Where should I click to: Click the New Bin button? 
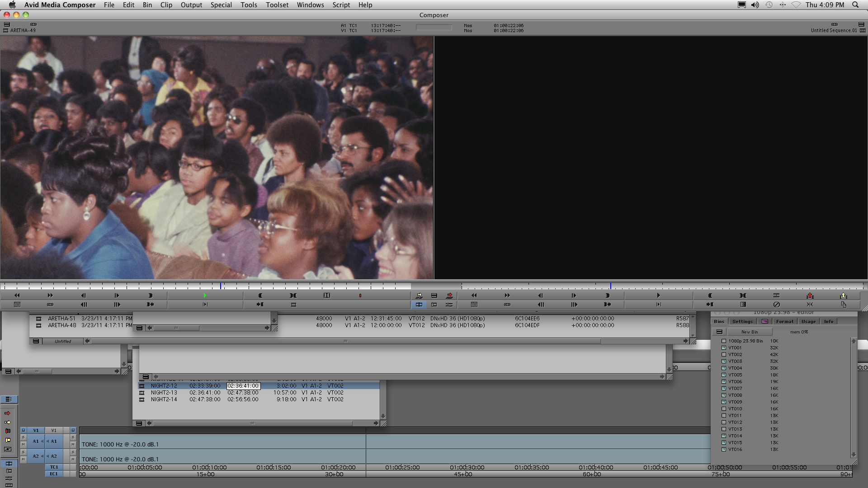click(749, 332)
